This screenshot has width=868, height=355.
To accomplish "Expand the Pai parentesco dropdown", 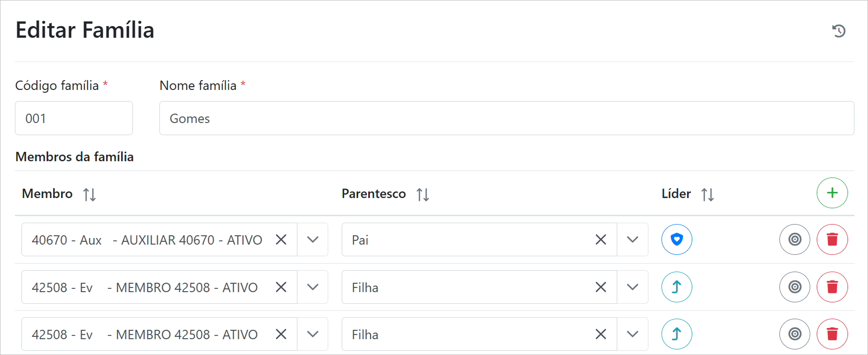I will tap(633, 239).
